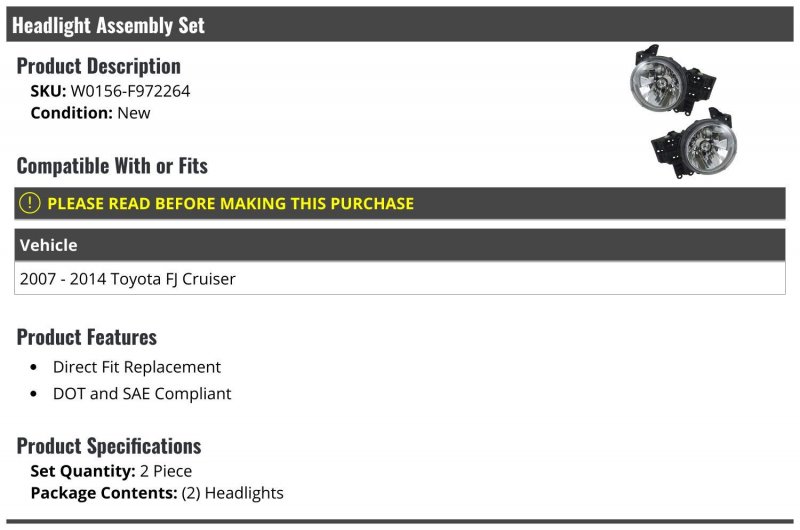Click the "Set Quantity" label
Viewport: 800px width, 530px height.
pos(83,471)
